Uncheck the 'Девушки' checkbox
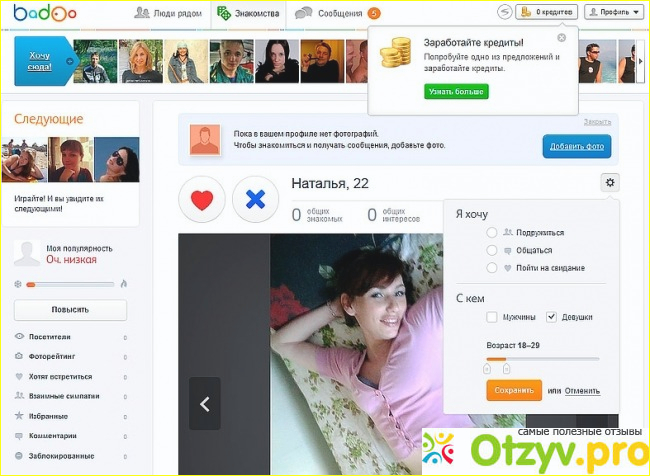The height and width of the screenshot is (476, 650). click(551, 317)
